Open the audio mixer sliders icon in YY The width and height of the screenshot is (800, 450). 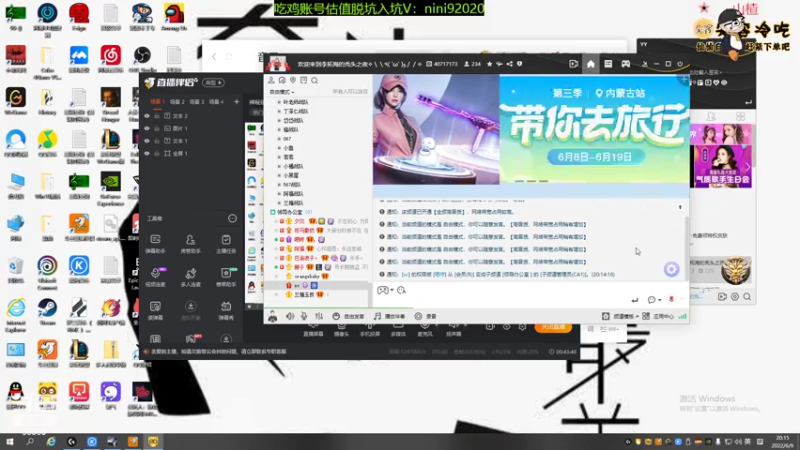(319, 316)
